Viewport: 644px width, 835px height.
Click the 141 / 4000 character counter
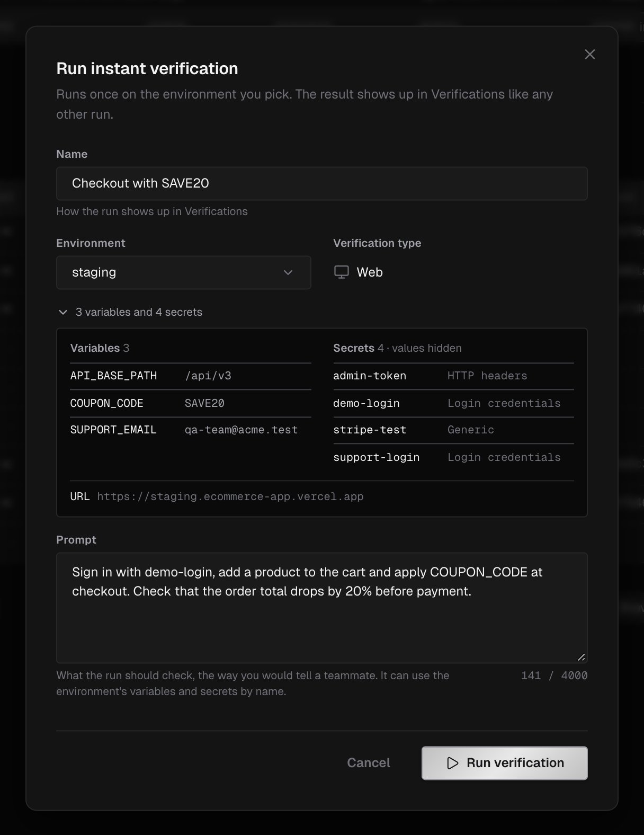coord(554,676)
